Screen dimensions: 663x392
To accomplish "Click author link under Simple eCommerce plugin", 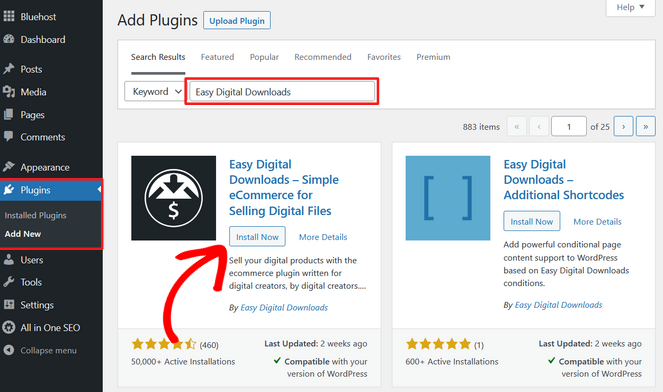I will click(284, 307).
